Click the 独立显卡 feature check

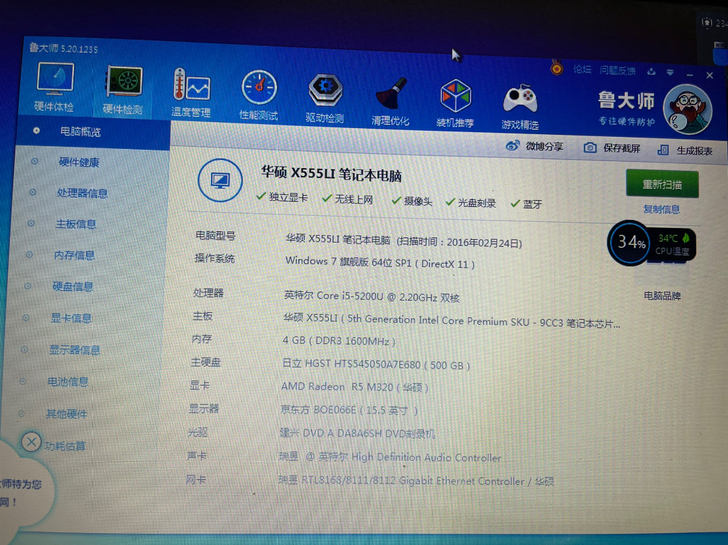tap(282, 197)
